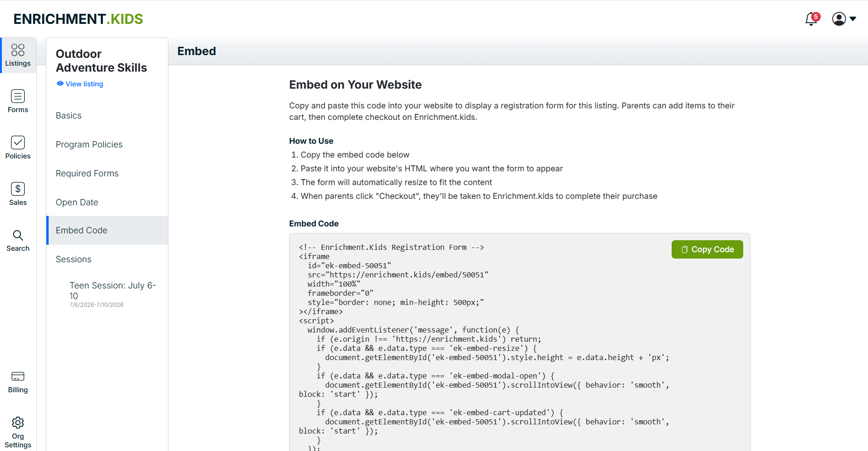Click the iframe src URL line in code
The width and height of the screenshot is (868, 451).
[398, 275]
